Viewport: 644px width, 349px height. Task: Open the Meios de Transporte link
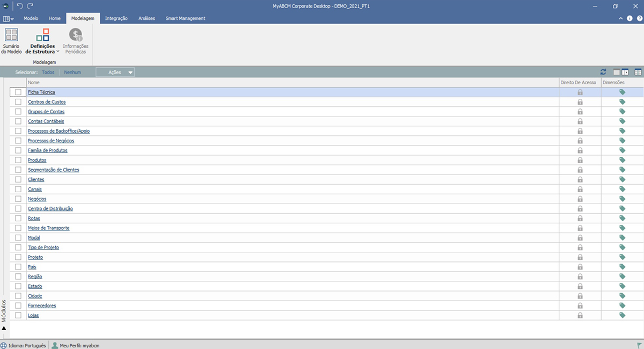coord(49,228)
